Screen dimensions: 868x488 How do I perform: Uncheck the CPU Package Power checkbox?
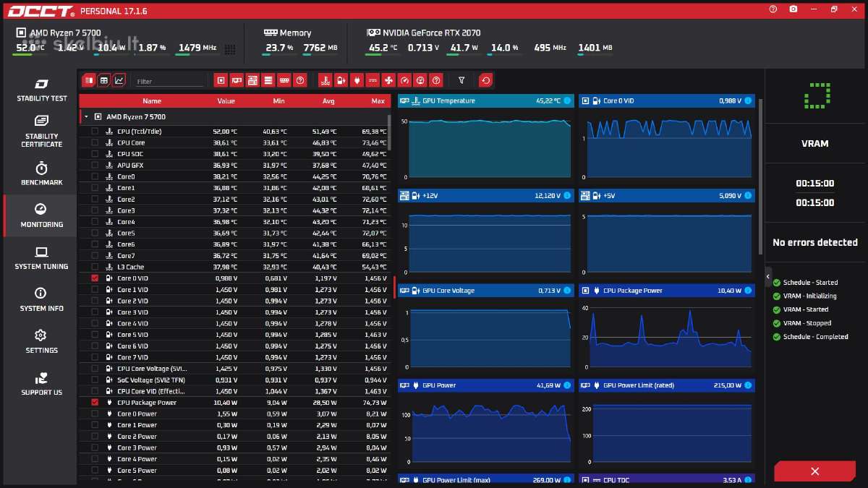point(95,403)
